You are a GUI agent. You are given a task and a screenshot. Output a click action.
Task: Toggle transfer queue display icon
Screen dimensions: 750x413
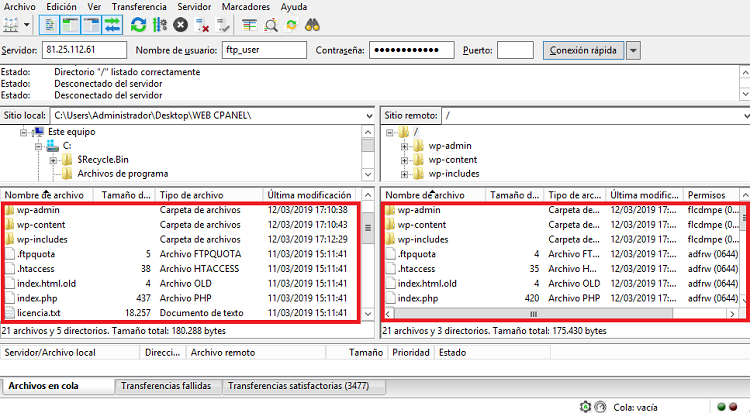tap(112, 25)
